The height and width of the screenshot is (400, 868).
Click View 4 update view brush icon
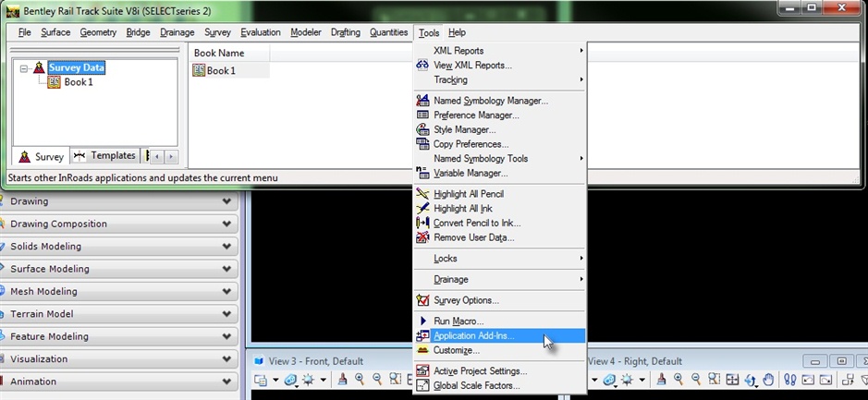(x=661, y=380)
